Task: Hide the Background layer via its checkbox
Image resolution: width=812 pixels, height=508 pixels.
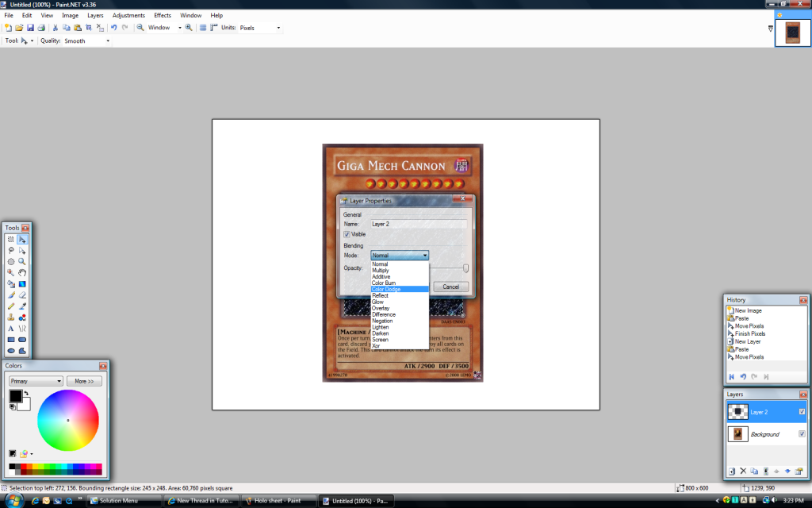Action: click(x=802, y=434)
